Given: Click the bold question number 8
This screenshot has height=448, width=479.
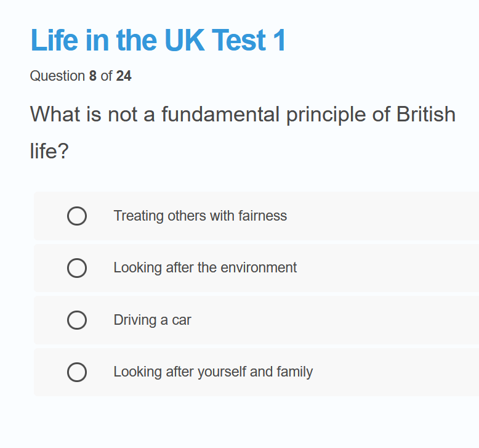Looking at the screenshot, I should tap(93, 76).
